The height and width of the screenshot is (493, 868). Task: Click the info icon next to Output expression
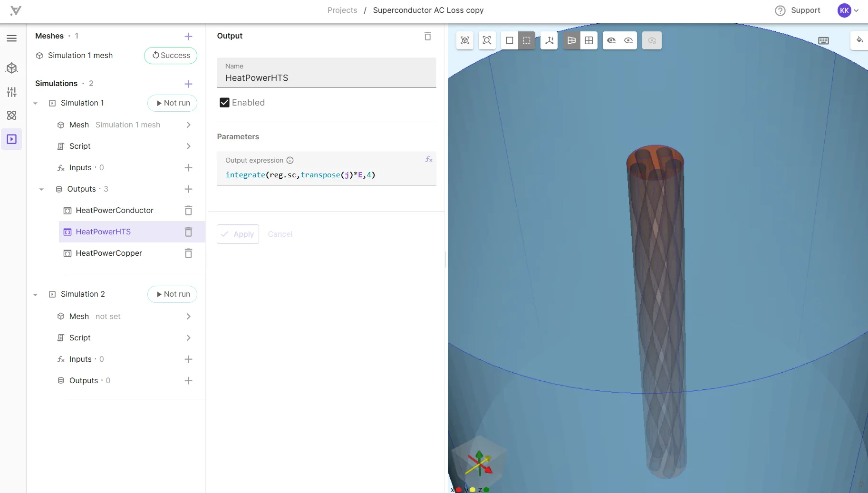coord(290,160)
